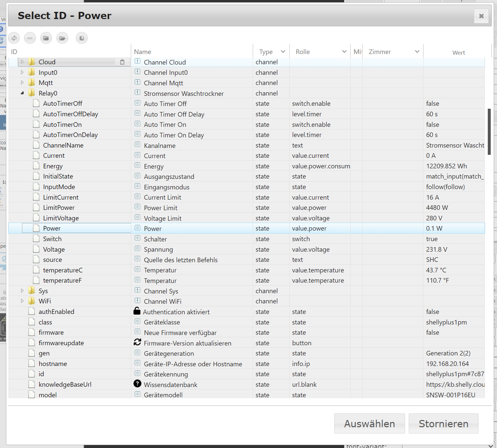Viewport: 497px width, 448px height.
Task: Close the Select ID dialog
Action: click(x=481, y=16)
